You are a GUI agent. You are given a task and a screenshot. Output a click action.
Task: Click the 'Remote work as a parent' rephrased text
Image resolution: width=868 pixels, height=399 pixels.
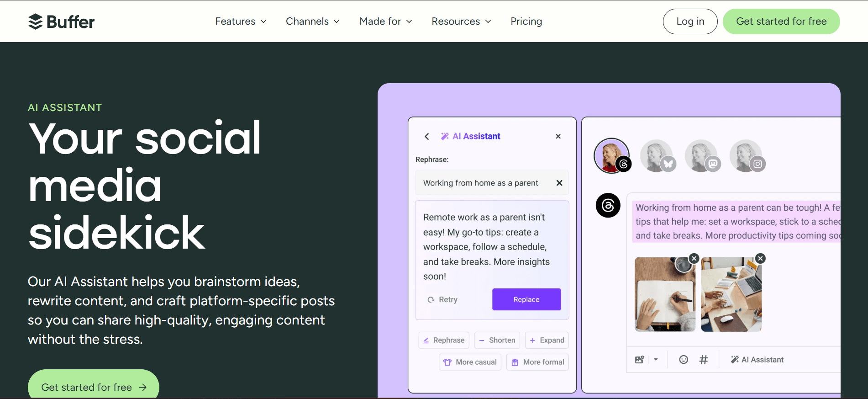pos(486,247)
